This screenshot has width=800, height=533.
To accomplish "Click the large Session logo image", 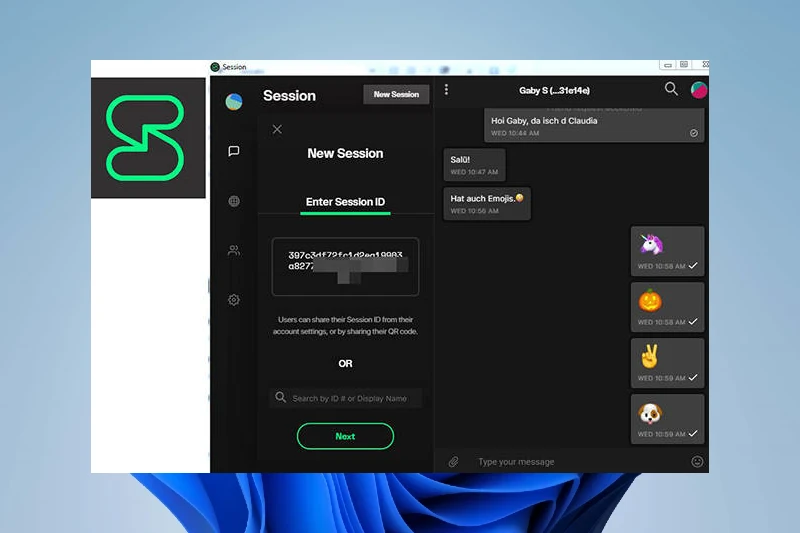I will [x=148, y=138].
